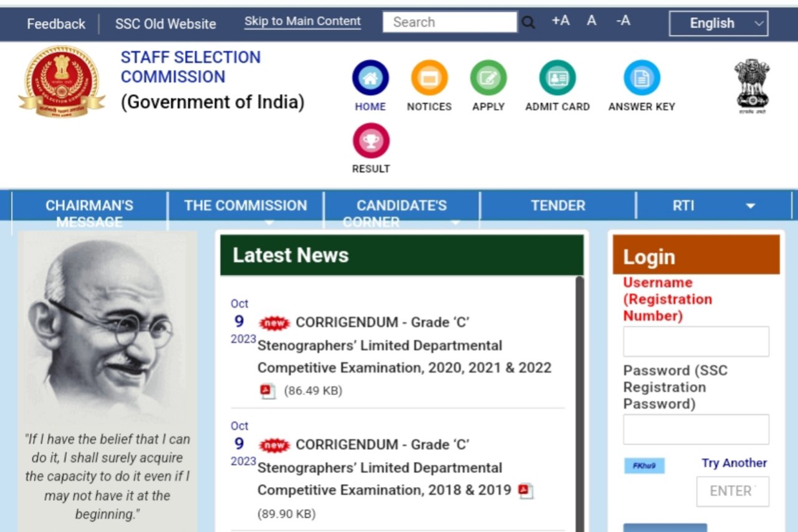Open PDF icon beside 86.49 KB

click(267, 391)
